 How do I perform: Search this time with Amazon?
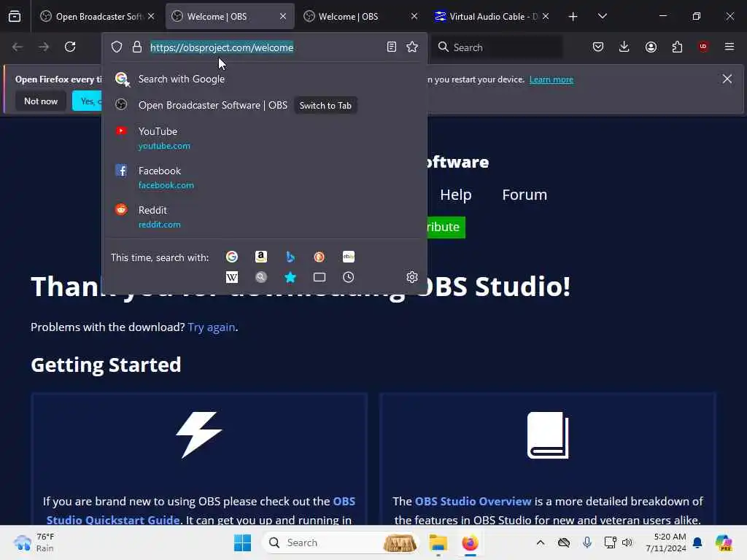(x=261, y=257)
